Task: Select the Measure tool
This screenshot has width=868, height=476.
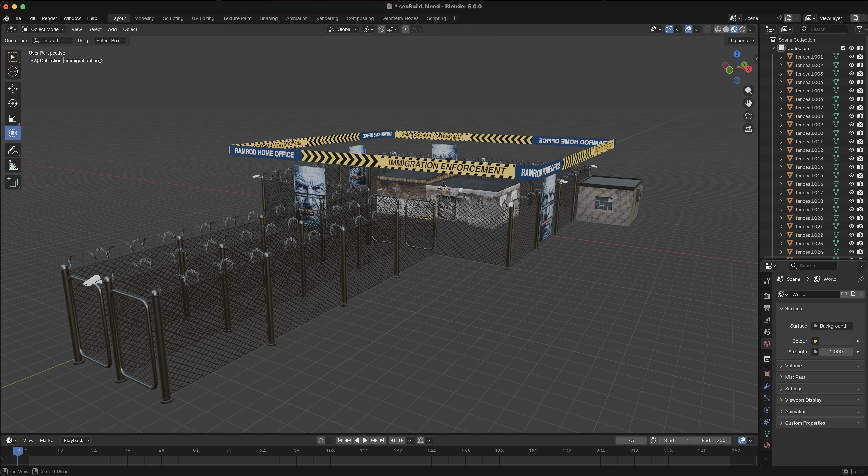Action: click(x=13, y=165)
